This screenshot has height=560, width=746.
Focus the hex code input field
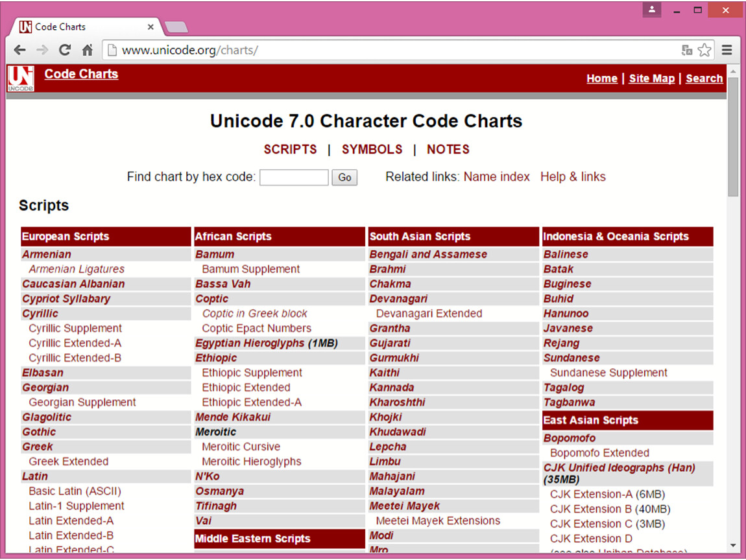294,177
